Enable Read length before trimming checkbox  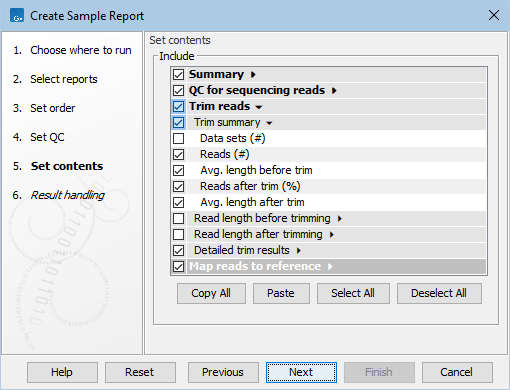click(x=178, y=218)
